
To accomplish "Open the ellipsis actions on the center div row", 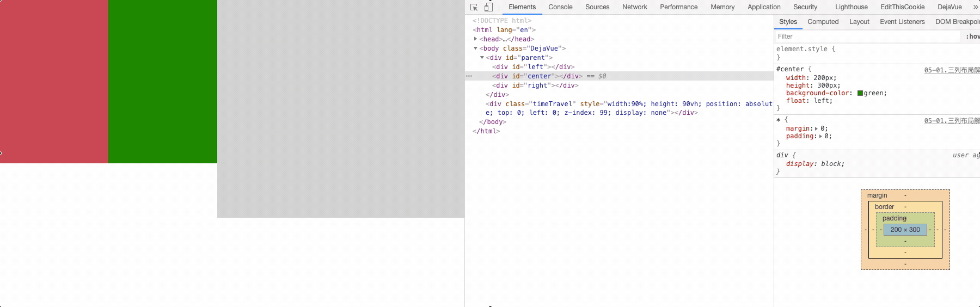I will click(x=469, y=76).
